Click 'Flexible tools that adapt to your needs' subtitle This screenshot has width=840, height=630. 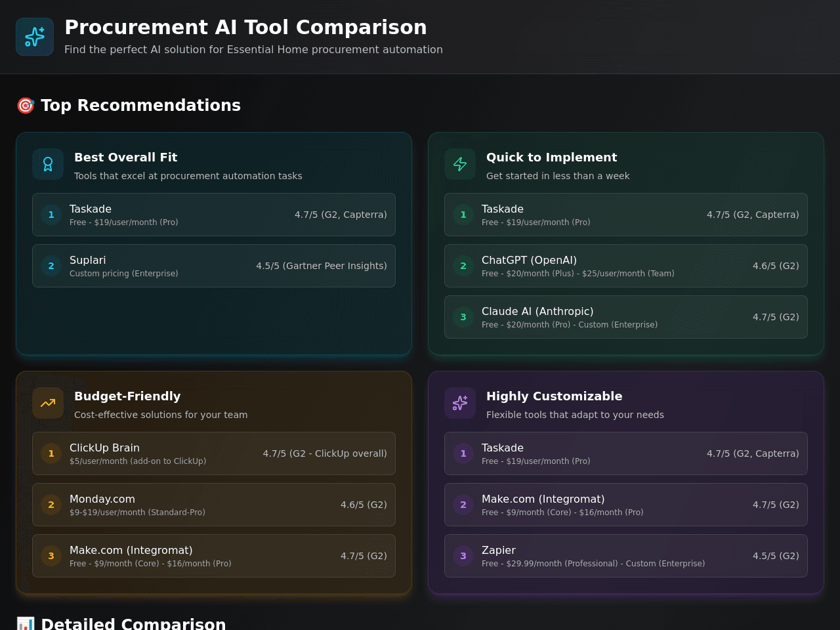[x=575, y=415]
